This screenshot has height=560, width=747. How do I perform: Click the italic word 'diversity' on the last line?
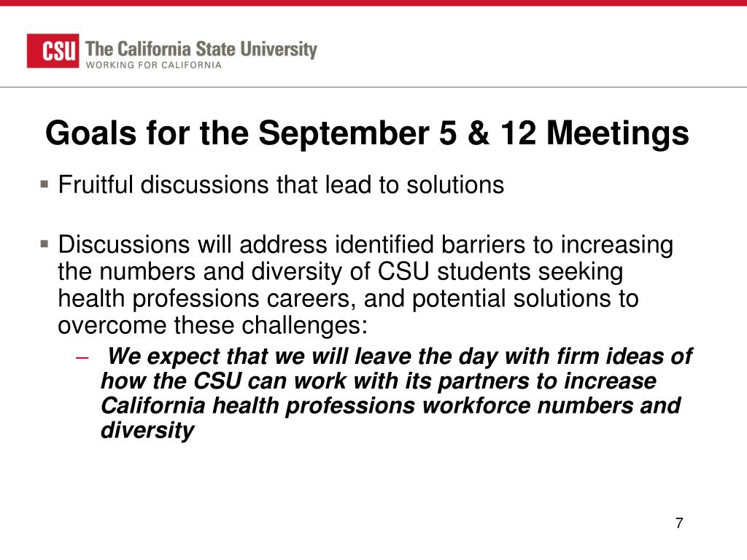[x=147, y=430]
